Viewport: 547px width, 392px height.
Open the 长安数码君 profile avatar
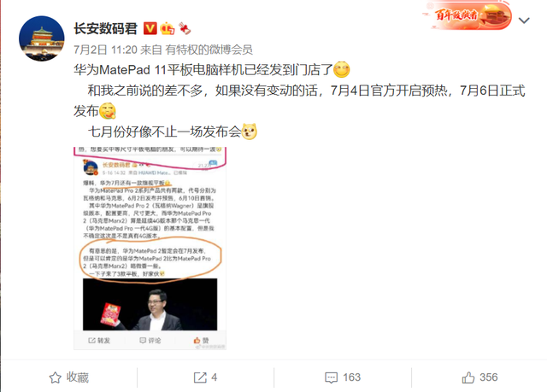(x=42, y=38)
